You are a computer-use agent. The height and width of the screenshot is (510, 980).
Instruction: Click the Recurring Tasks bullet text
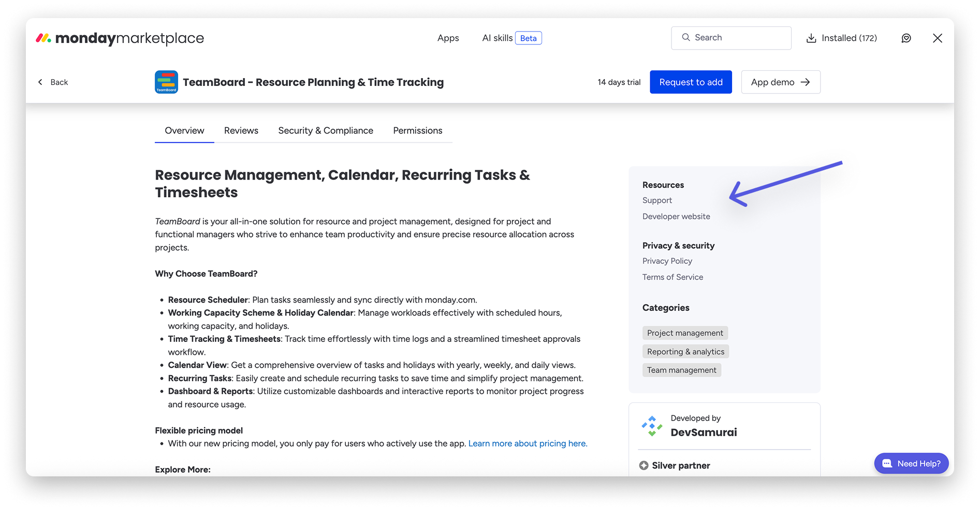point(376,379)
